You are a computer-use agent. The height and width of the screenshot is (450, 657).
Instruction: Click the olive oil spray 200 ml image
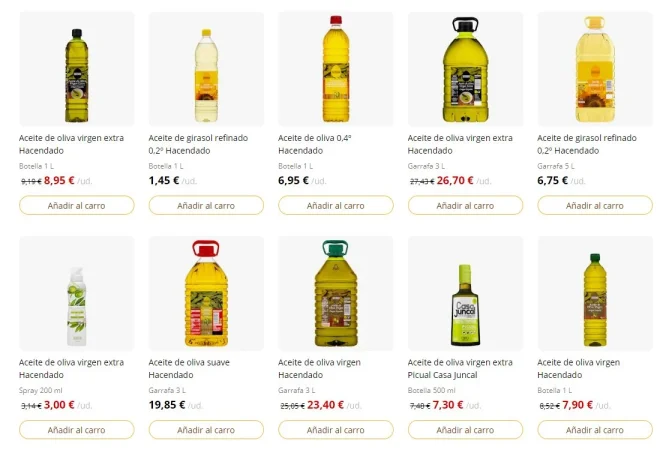point(76,293)
